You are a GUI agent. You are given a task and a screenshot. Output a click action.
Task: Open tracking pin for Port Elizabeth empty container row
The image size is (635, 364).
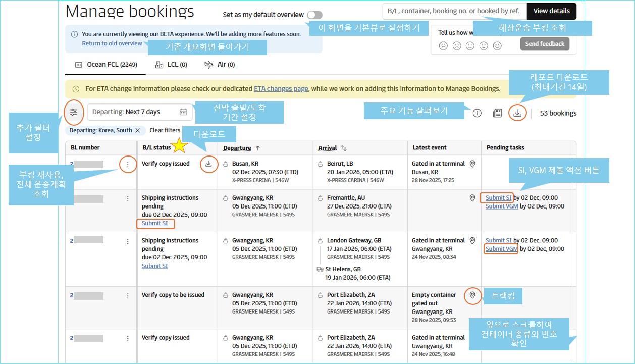coord(472,295)
